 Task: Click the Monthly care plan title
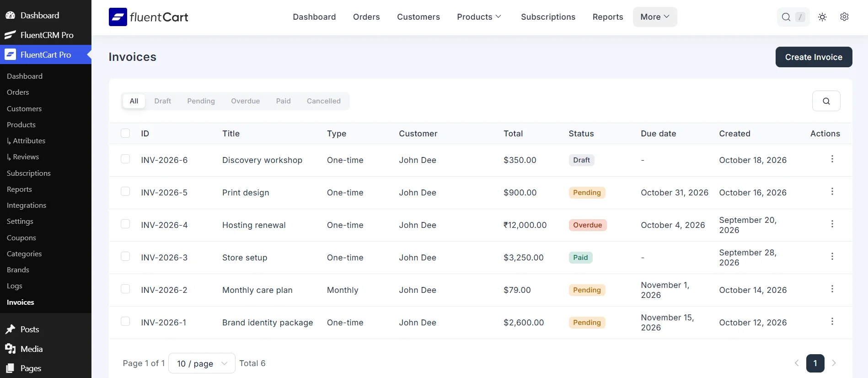pos(257,290)
